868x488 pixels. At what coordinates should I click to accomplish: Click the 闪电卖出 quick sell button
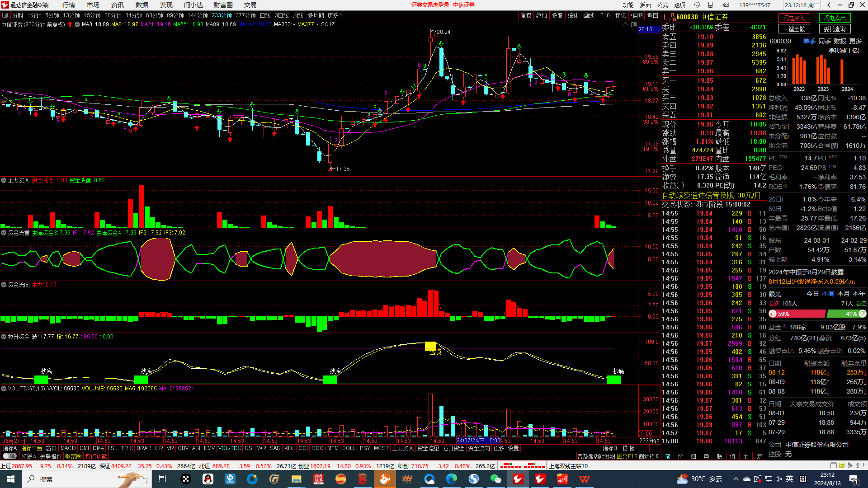pos(835,18)
